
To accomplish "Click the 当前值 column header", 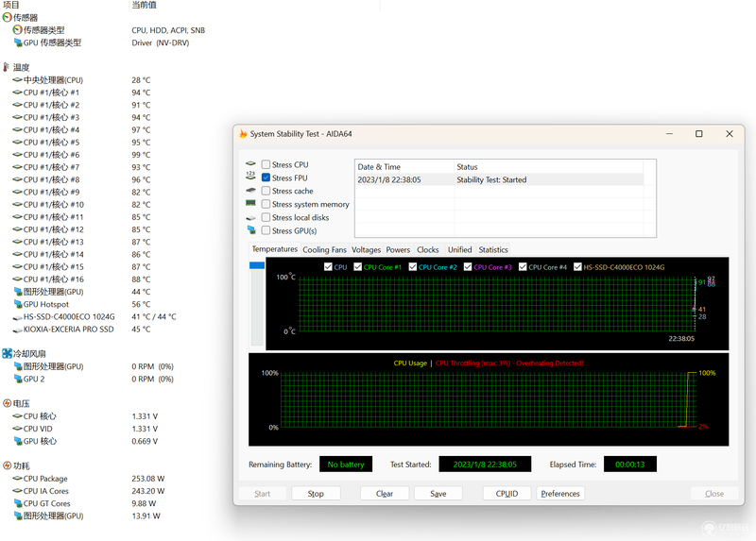I will [x=144, y=5].
